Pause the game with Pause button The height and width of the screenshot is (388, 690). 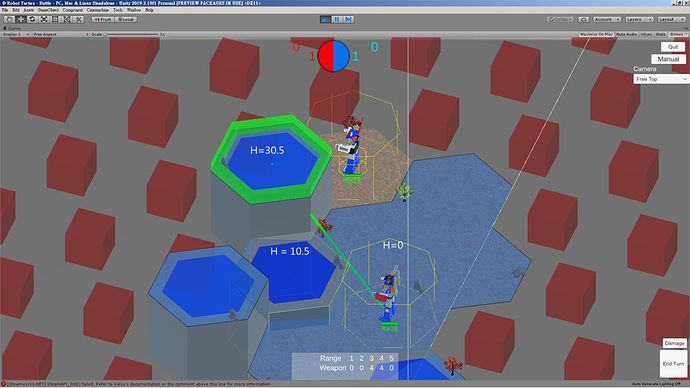(337, 19)
